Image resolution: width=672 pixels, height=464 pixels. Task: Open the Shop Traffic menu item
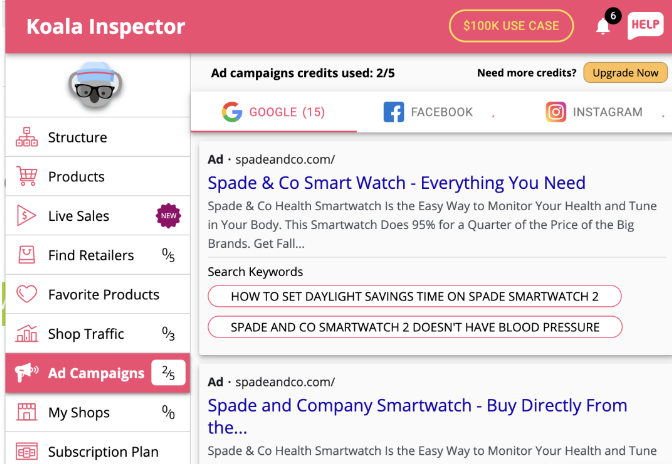pos(86,334)
